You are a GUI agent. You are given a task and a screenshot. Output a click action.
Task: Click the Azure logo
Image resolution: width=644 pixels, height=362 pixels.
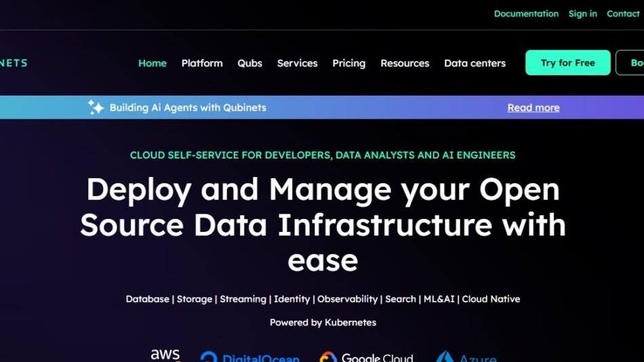(x=466, y=357)
